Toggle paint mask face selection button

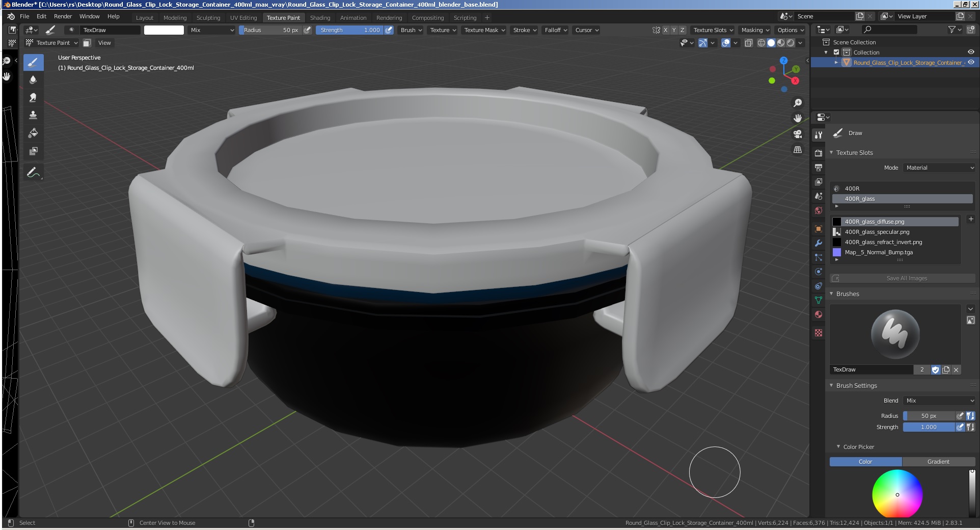pos(87,43)
